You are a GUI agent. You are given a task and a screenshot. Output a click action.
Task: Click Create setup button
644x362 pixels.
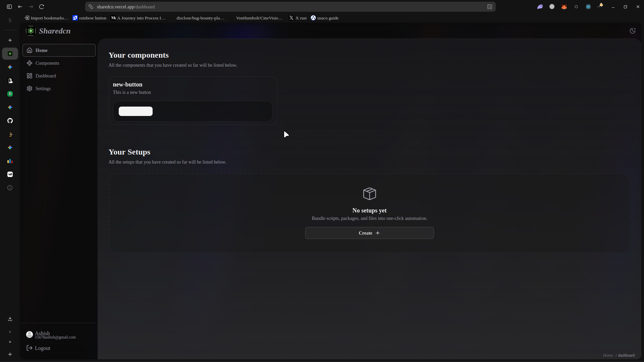click(369, 233)
